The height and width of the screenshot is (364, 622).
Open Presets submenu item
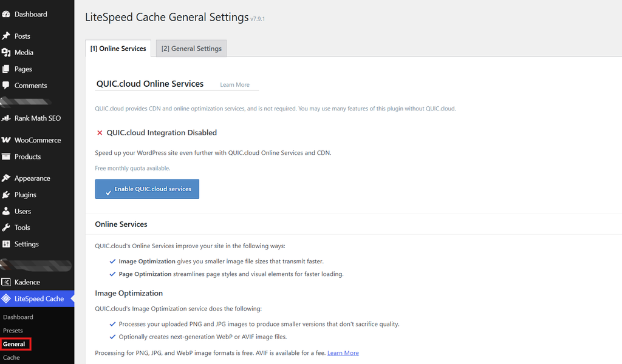[13, 331]
